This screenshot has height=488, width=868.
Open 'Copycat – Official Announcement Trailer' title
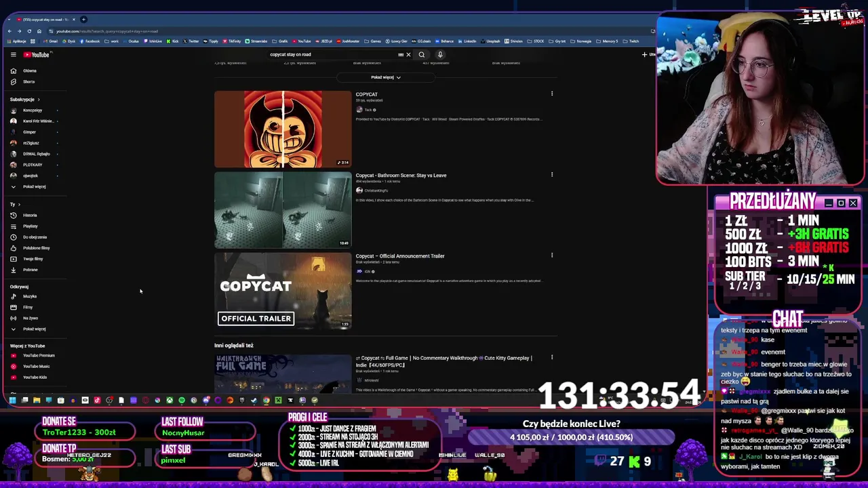[x=400, y=256]
